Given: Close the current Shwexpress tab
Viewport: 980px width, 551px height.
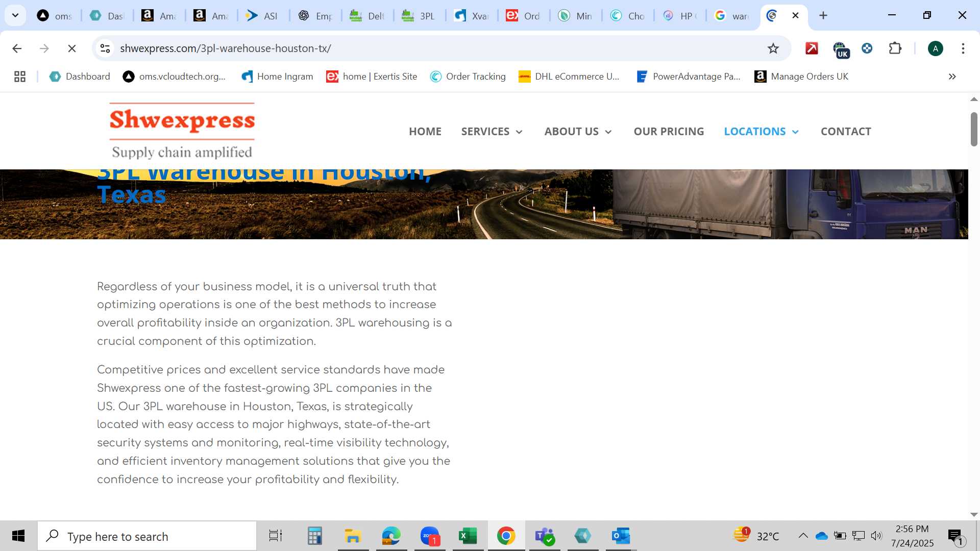Looking at the screenshot, I should [x=795, y=15].
